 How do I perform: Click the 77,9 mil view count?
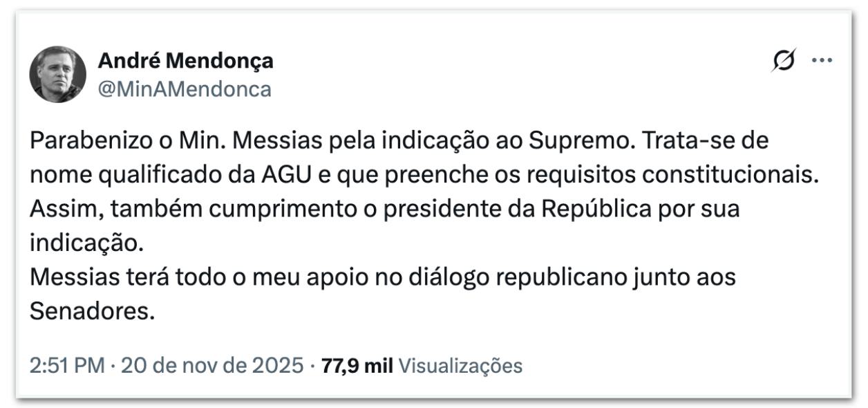[355, 365]
